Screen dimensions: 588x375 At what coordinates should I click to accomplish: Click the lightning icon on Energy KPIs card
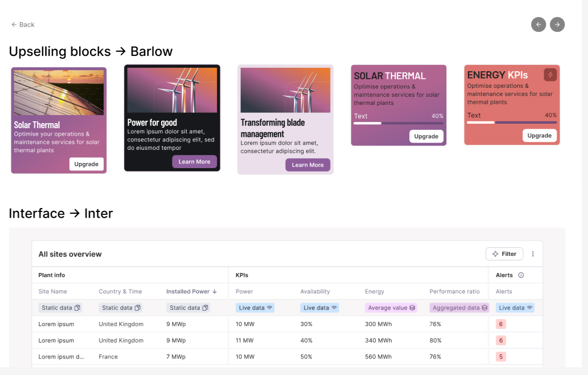pyautogui.click(x=550, y=75)
